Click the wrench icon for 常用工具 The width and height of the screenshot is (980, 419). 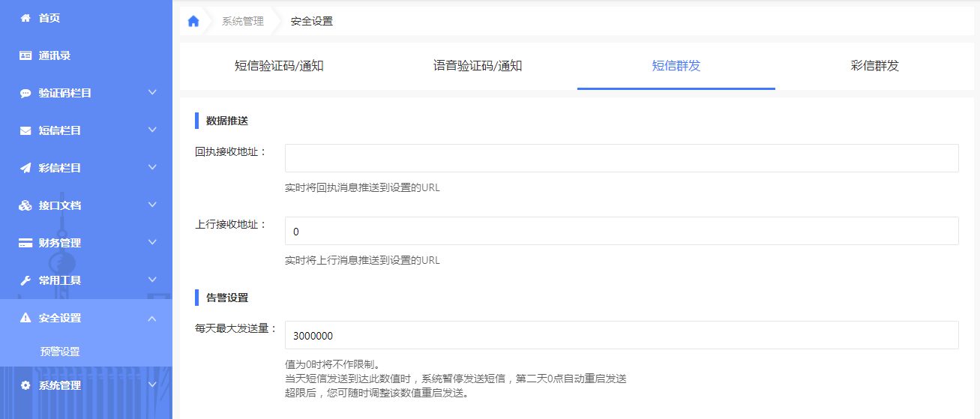25,280
